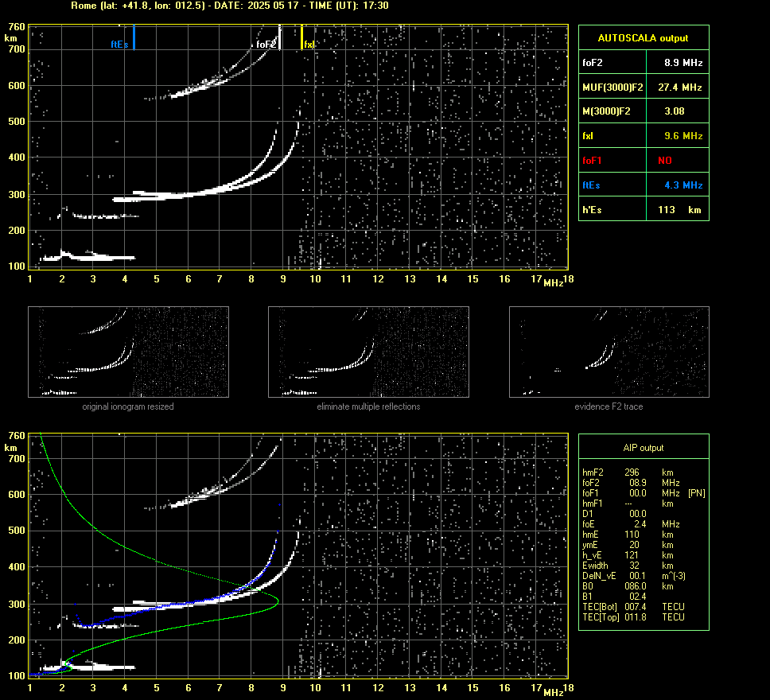Screen dimensions: 770x700
Task: Select the MUF(3000)F2 value 27.4 MHz
Action: click(x=679, y=87)
